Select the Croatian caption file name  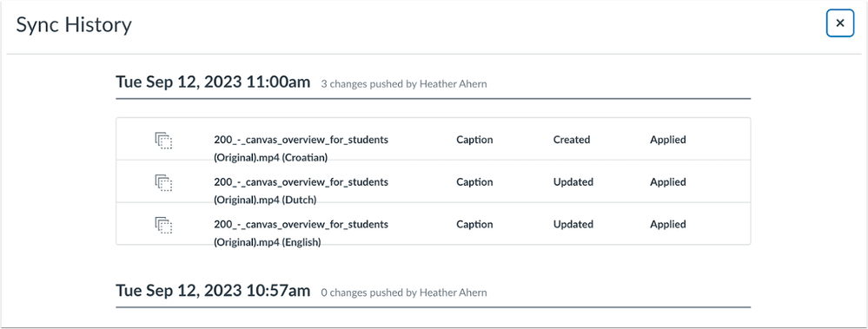pyautogui.click(x=301, y=148)
